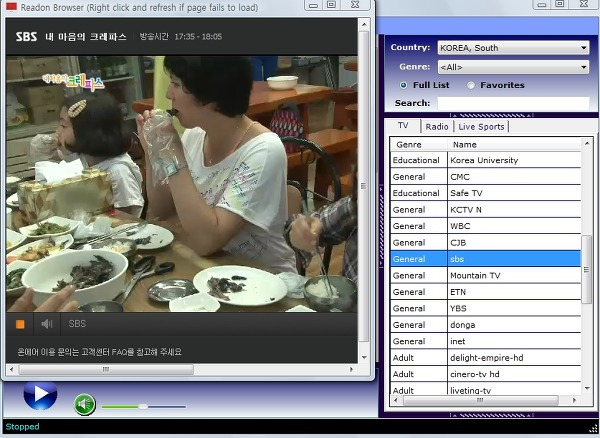
Task: Click the collapse grip below channel list
Action: coord(492,415)
